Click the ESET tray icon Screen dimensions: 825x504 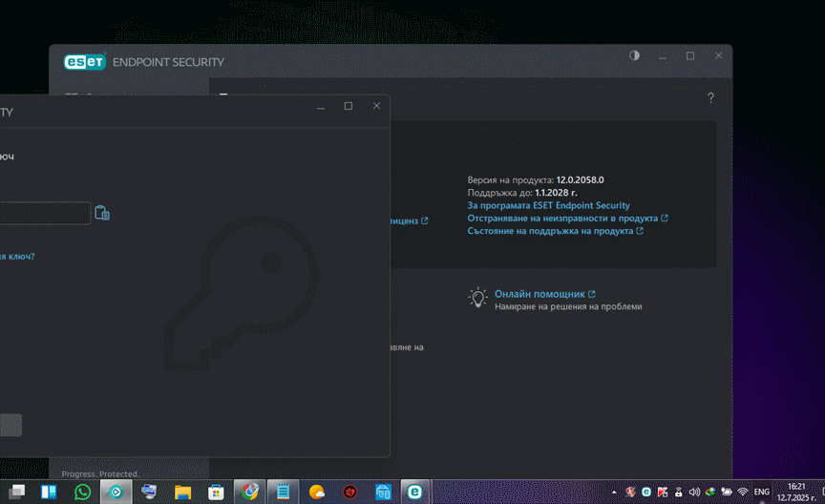[646, 492]
